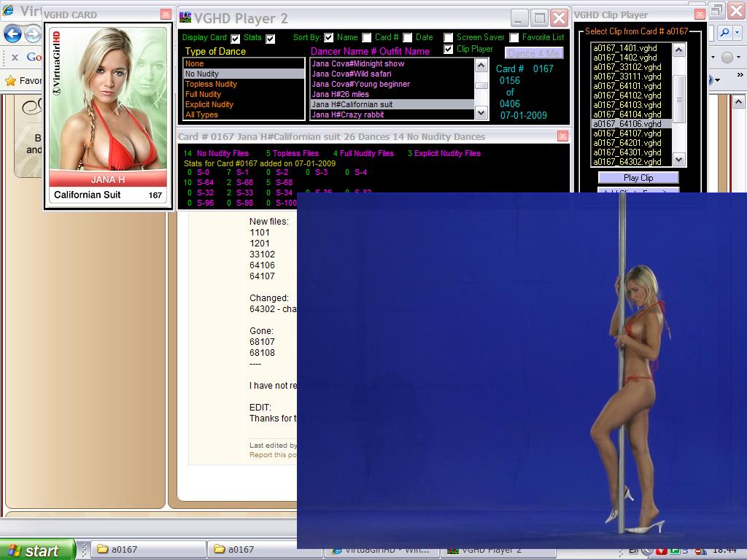The height and width of the screenshot is (560, 747).
Task: Enable Sort By Card # checkbox
Action: click(366, 38)
